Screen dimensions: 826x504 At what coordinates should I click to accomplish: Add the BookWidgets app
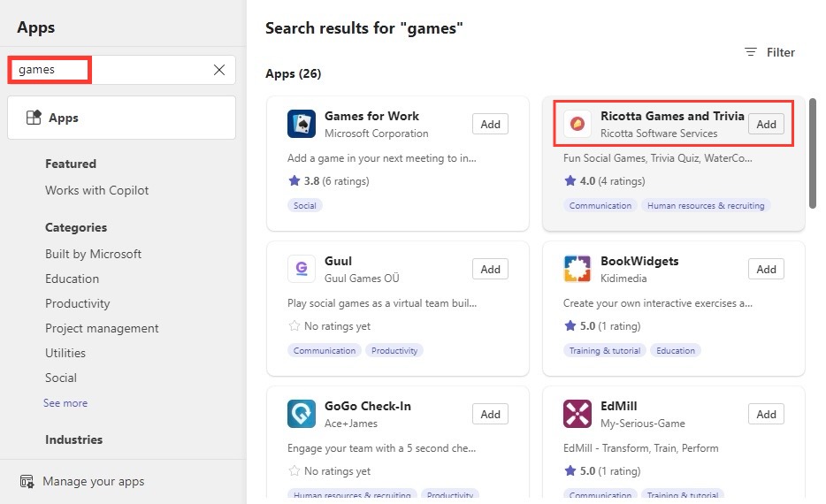(766, 269)
